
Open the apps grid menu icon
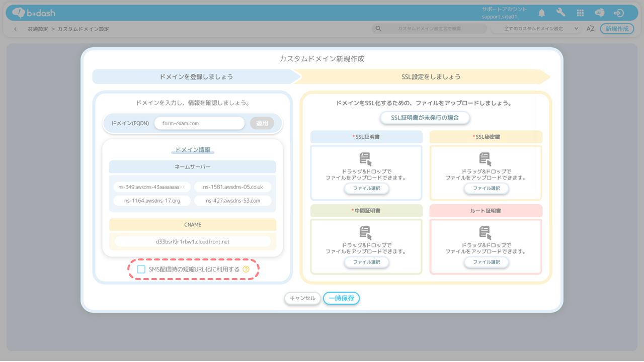tap(580, 13)
